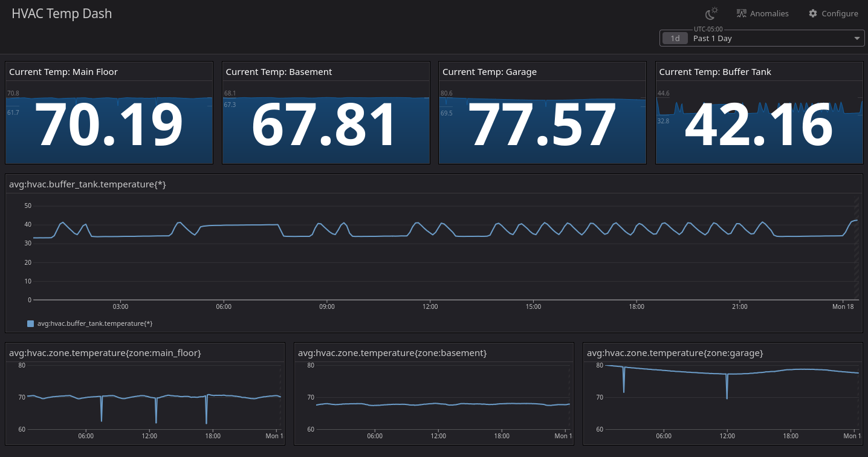This screenshot has height=457, width=868.
Task: Open Current Temp: Basement widget title
Action: pyautogui.click(x=279, y=72)
